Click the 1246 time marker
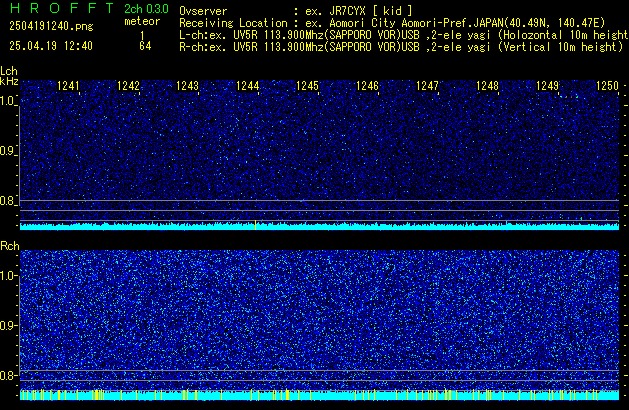The height and width of the screenshot is (410, 629). pos(367,86)
